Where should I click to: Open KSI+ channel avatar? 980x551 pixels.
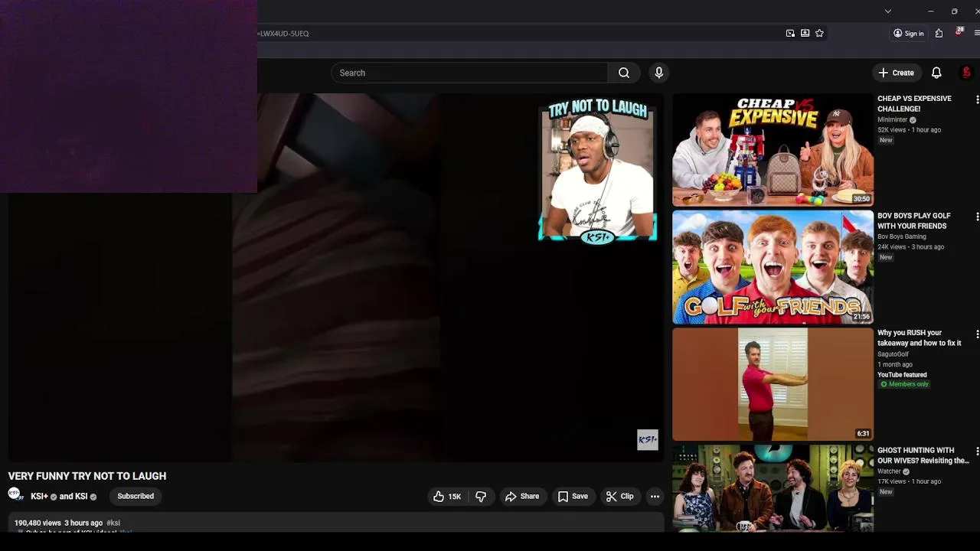15,495
